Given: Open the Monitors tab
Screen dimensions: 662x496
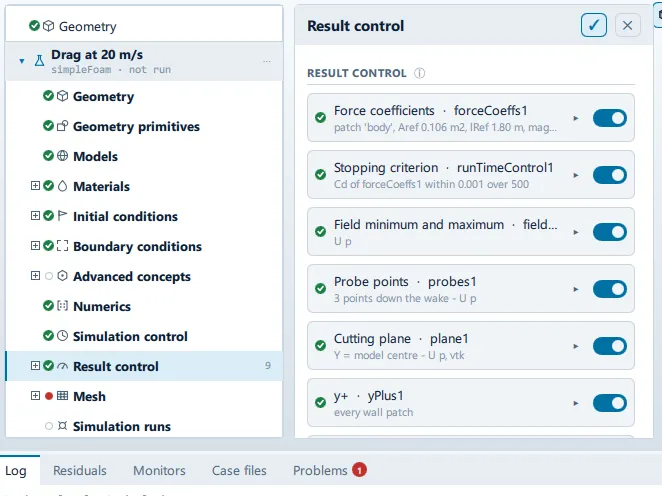Looking at the screenshot, I should click(159, 470).
